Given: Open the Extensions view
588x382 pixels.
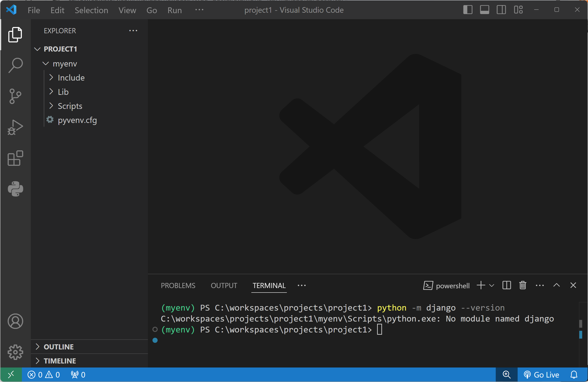Looking at the screenshot, I should pyautogui.click(x=15, y=158).
